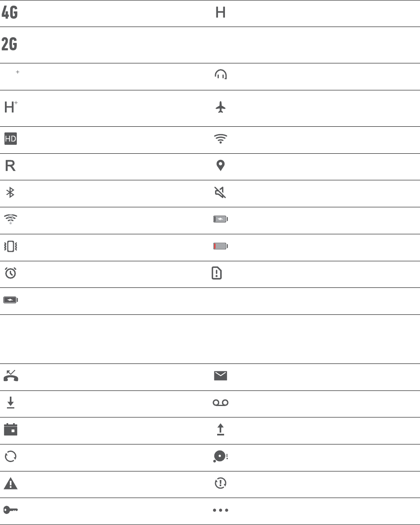Click the email envelope icon
This screenshot has height=525, width=420.
click(x=220, y=376)
